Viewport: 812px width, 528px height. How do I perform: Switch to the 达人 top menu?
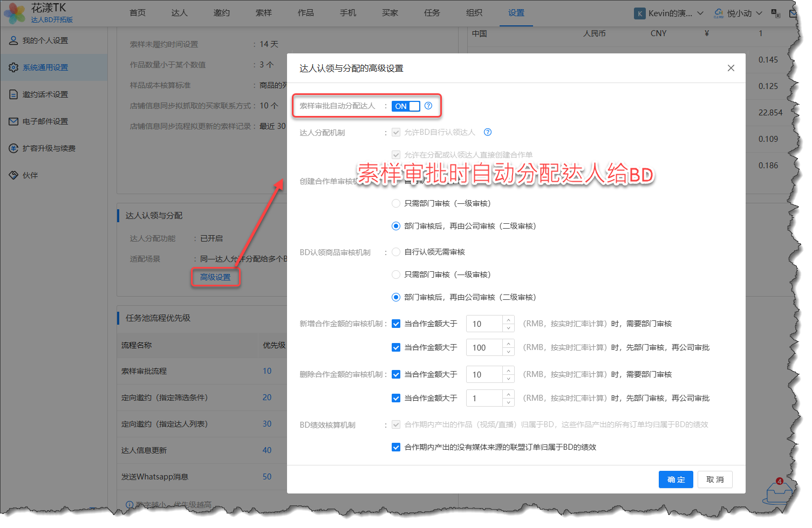coord(179,13)
